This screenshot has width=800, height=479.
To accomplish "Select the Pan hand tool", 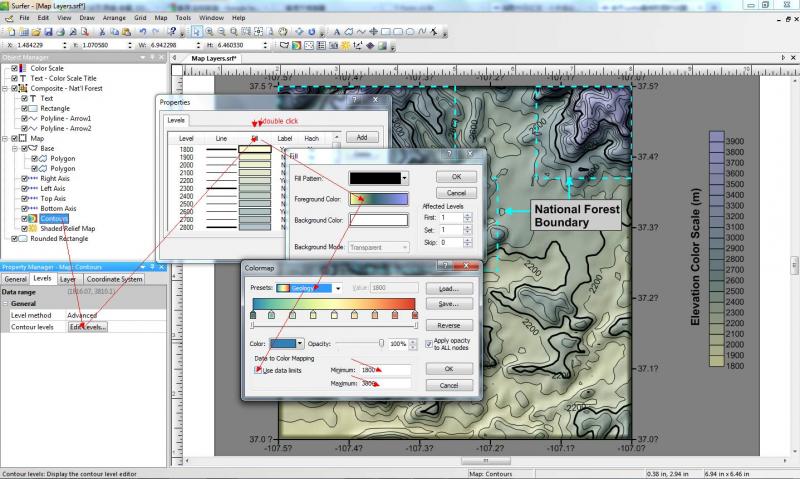I will click(283, 31).
